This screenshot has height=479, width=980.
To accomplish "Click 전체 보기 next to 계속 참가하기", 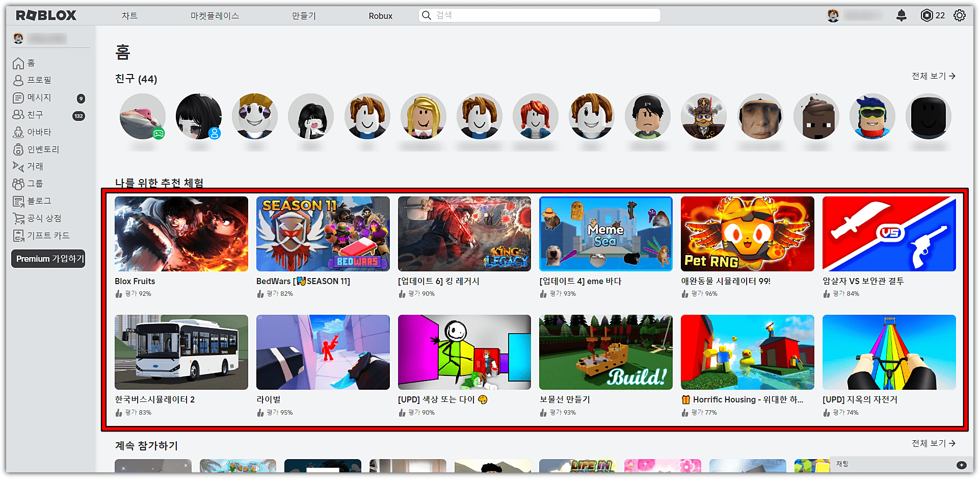I will (934, 443).
